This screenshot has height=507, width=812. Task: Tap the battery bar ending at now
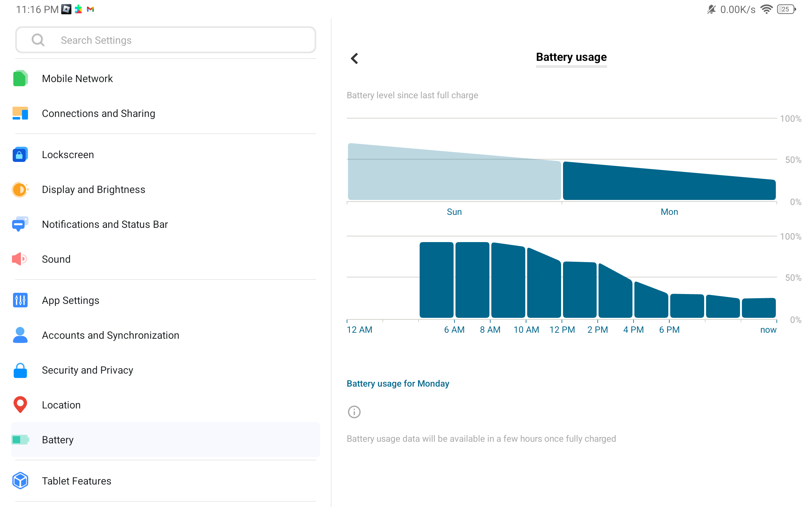759,307
